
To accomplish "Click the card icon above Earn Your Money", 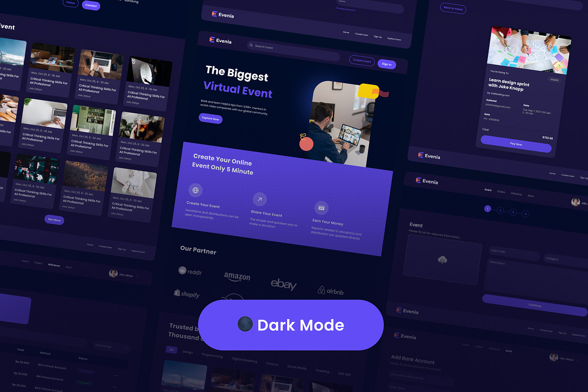I will click(321, 208).
